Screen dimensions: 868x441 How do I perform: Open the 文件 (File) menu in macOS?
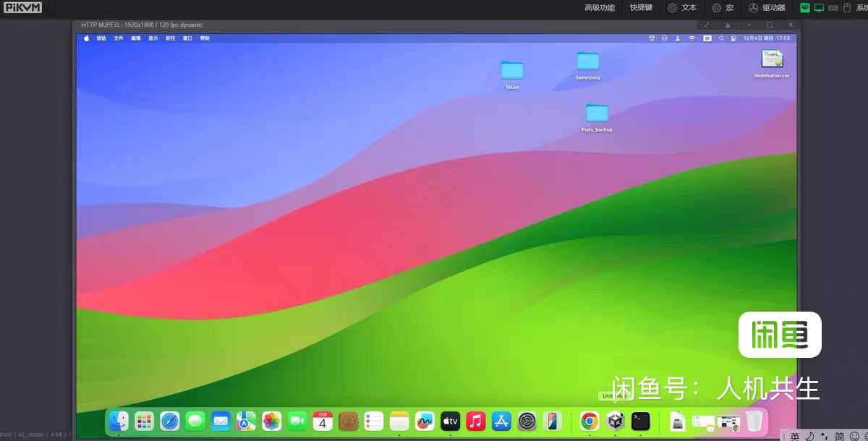(119, 38)
